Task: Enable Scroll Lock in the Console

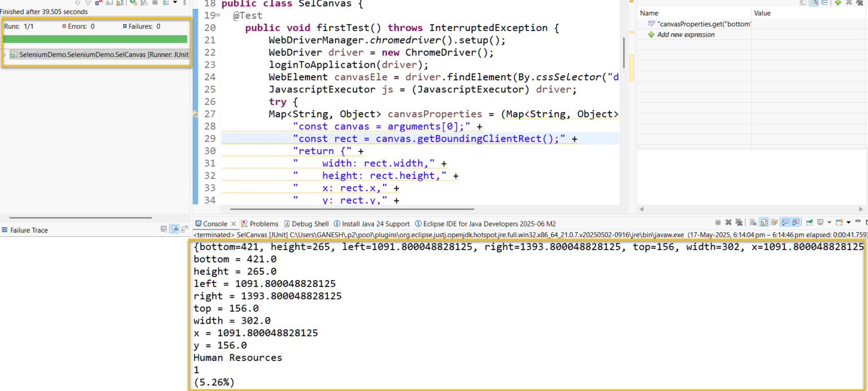Action: click(x=763, y=221)
